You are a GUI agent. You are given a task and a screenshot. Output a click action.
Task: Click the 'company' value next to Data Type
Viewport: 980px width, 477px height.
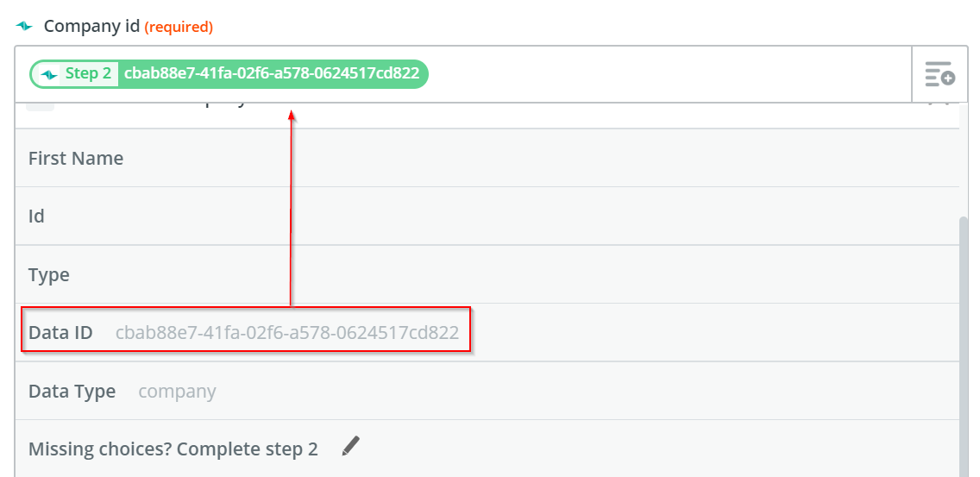[177, 391]
